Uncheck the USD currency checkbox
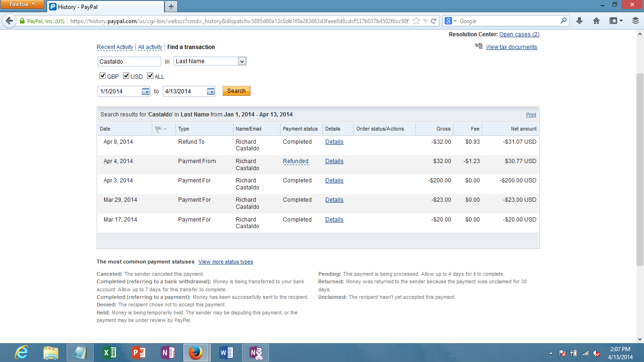Image resolution: width=644 pixels, height=362 pixels. 126,76
